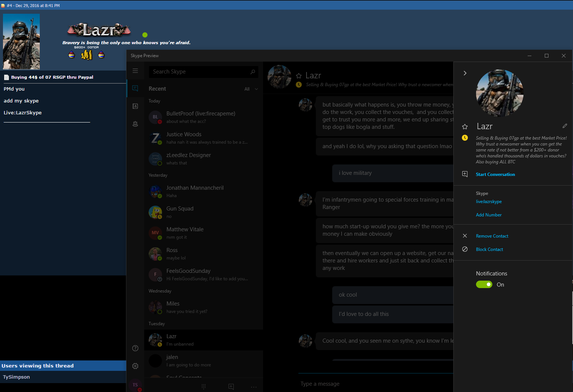Click TySimpson in users viewing thread
Image resolution: width=573 pixels, height=392 pixels.
16,377
